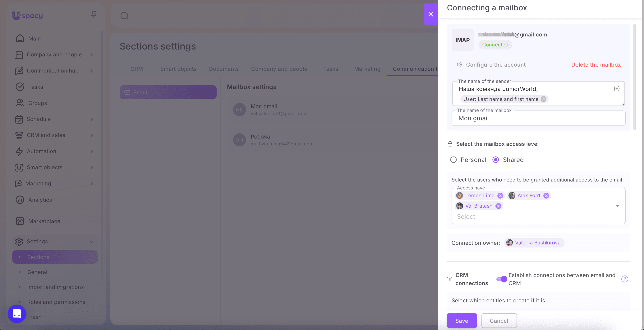Image resolution: width=644 pixels, height=330 pixels.
Task: Click the sender name text area
Action: [539, 93]
